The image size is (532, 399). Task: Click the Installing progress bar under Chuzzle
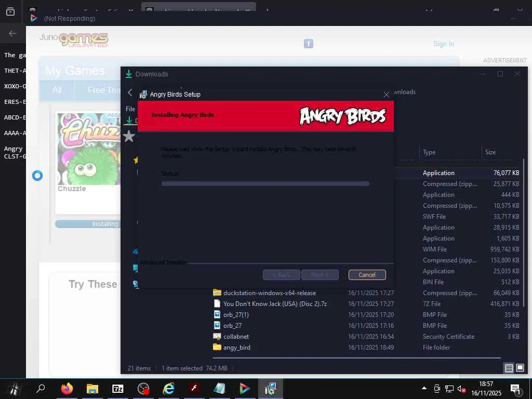tap(88, 224)
